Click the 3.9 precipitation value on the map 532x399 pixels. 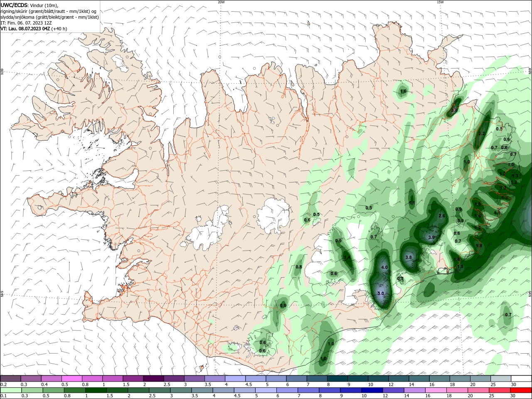pos(431,237)
